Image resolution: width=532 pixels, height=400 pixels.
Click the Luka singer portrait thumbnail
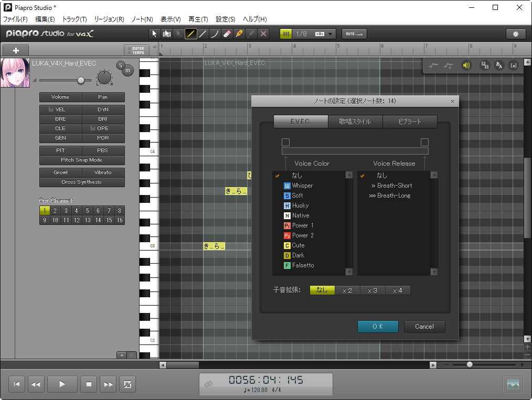15,72
